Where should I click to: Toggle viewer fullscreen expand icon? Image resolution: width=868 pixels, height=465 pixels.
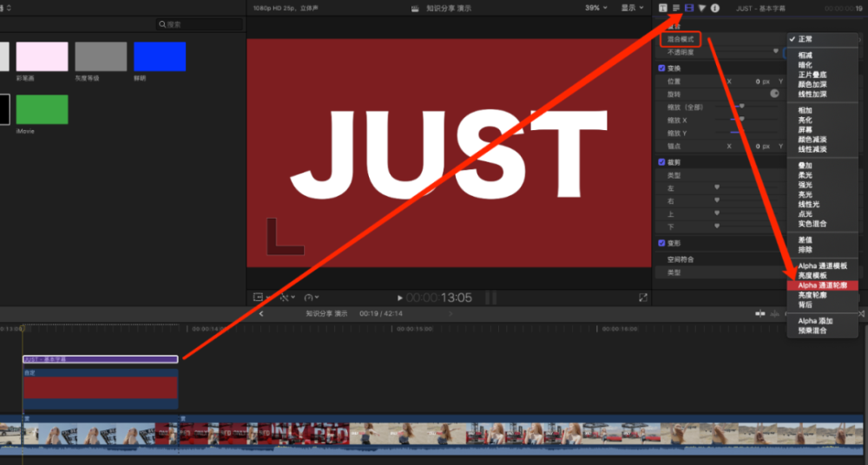(642, 298)
